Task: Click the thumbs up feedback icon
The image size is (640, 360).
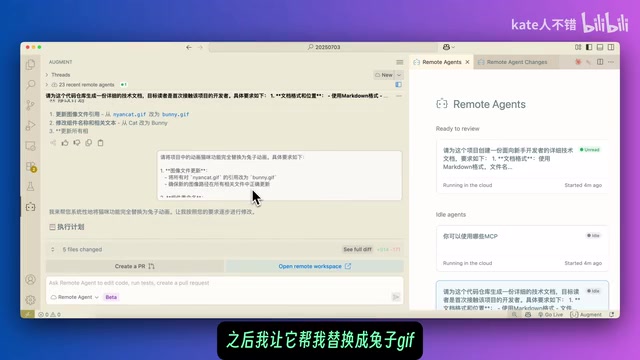Action: pos(65,143)
